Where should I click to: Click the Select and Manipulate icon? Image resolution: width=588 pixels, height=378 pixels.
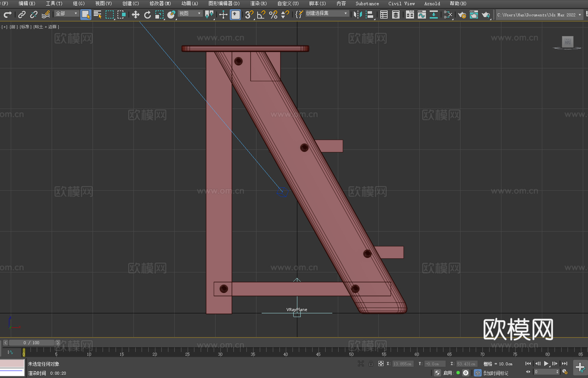(x=223, y=14)
